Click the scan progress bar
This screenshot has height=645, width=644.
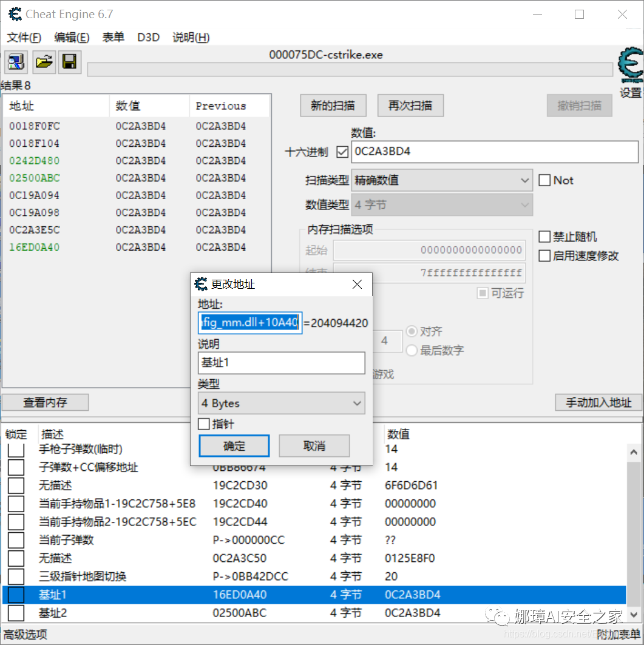coord(350,70)
